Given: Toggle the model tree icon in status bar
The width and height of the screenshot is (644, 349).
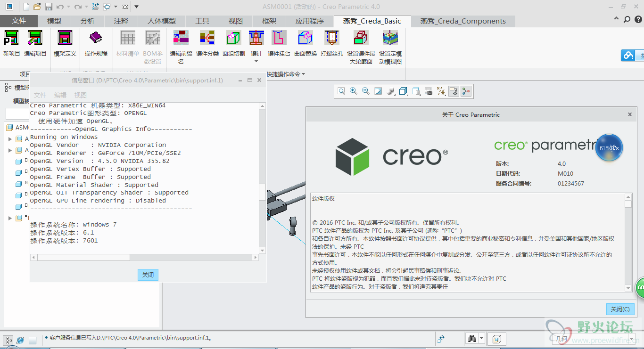Looking at the screenshot, I should [8, 340].
